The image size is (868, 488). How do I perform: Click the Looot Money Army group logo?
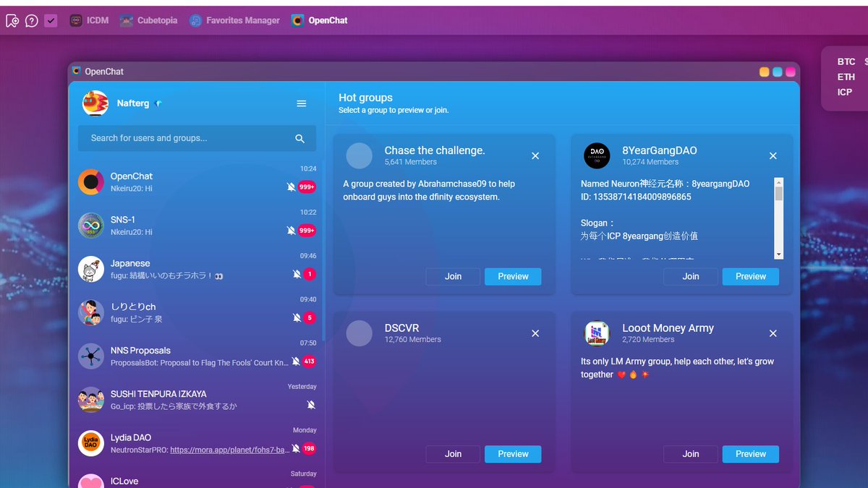point(597,333)
